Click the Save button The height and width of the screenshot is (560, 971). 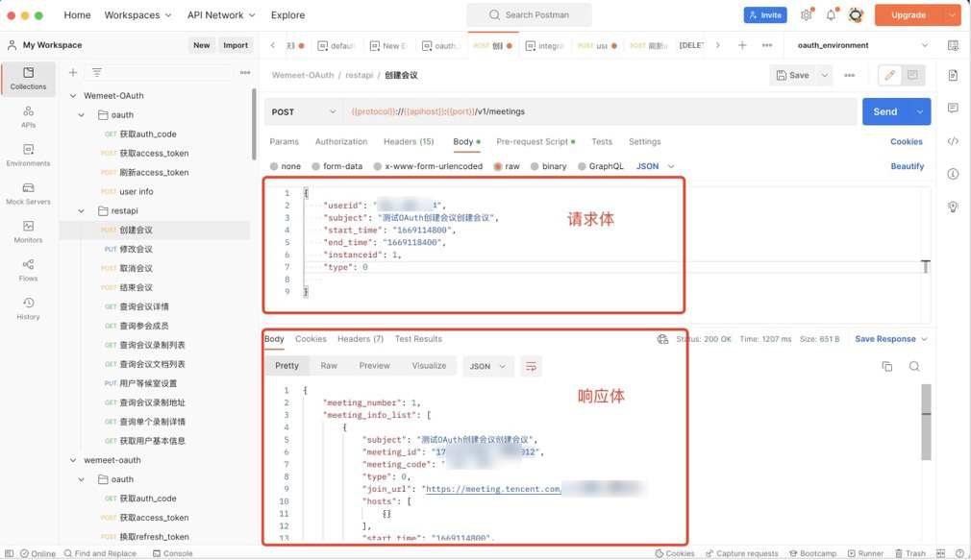(x=793, y=75)
